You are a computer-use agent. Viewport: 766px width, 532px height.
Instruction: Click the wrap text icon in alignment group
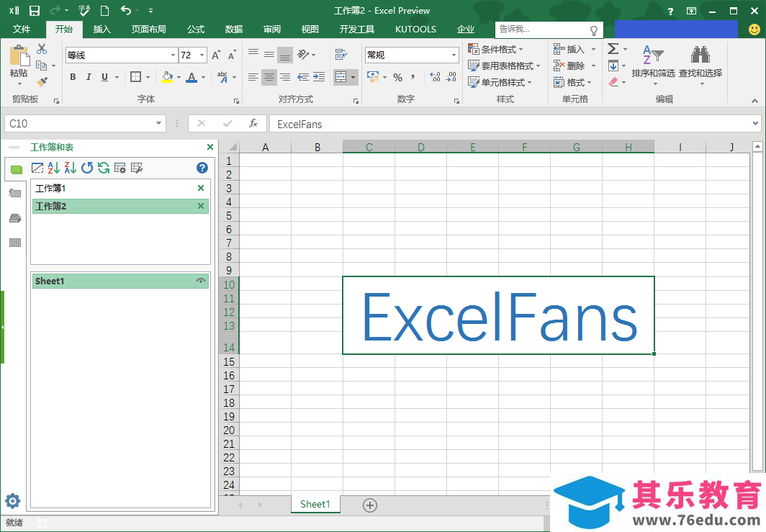(341, 54)
